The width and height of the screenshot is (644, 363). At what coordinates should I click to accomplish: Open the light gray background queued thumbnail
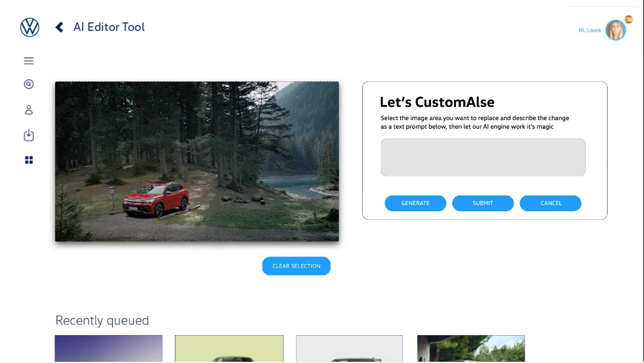pyautogui.click(x=349, y=348)
